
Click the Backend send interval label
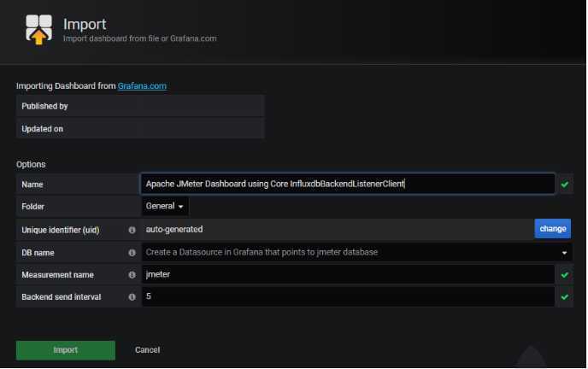tap(62, 297)
